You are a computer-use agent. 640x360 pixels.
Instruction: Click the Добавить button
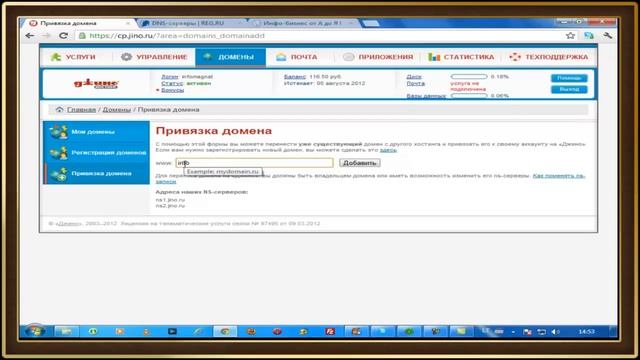pyautogui.click(x=360, y=163)
